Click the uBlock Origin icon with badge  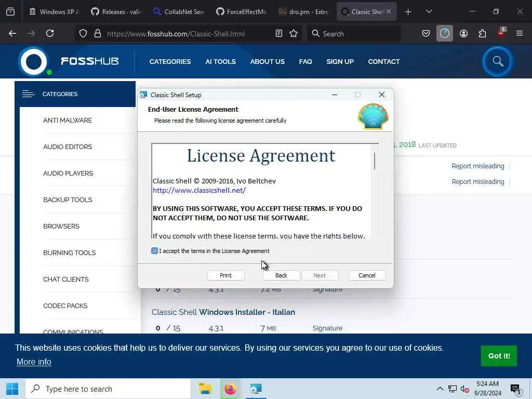click(501, 33)
